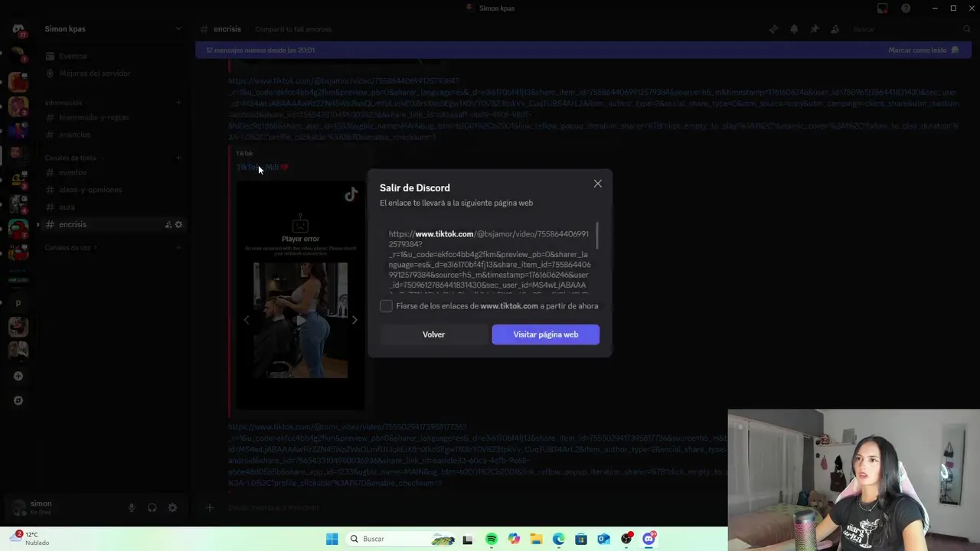980x551 pixels.
Task: Click the TikTok video embed thumbnail
Action: [x=300, y=320]
